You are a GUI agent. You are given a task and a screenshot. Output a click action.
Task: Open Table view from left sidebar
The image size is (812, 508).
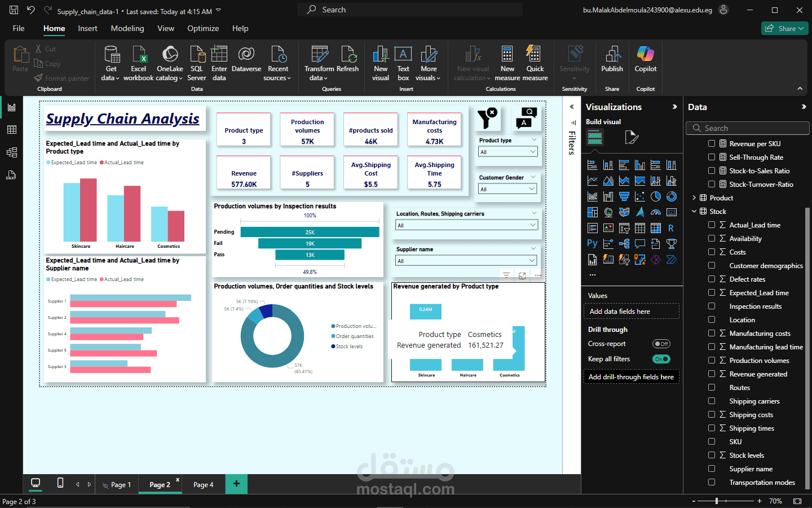pos(11,130)
